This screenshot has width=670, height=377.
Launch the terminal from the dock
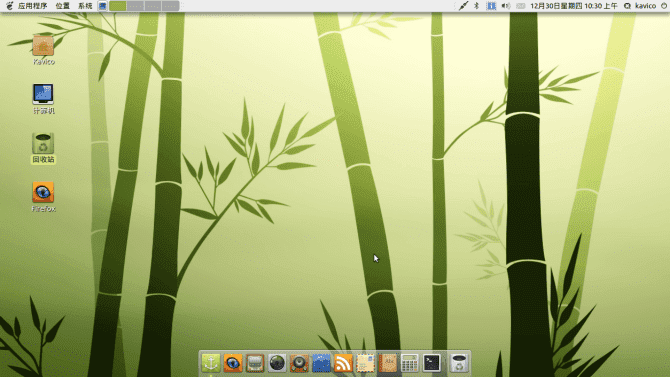pos(432,363)
